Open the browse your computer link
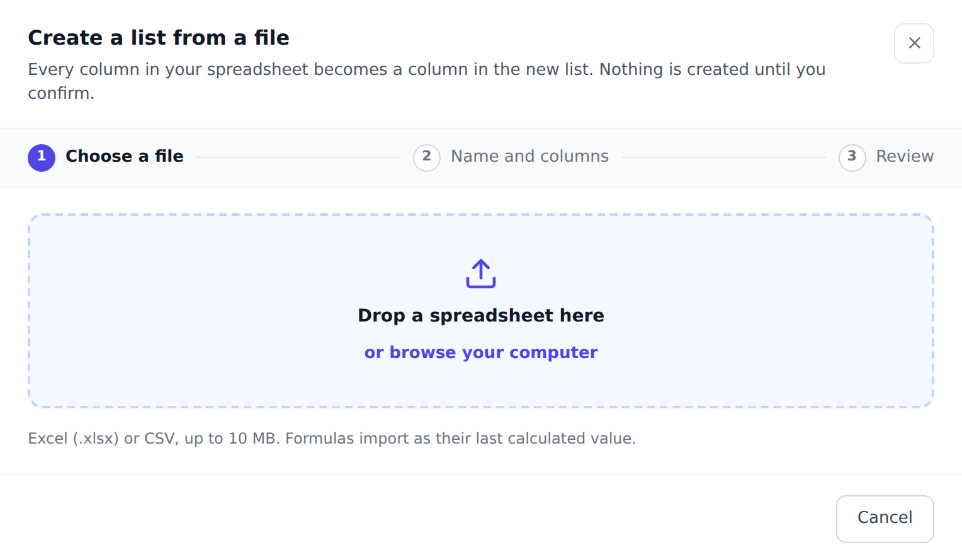This screenshot has width=962, height=560. 481,352
